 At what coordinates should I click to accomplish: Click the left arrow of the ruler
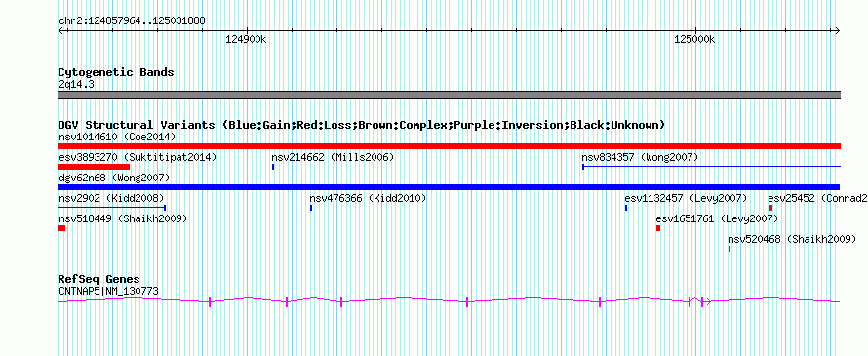point(60,30)
